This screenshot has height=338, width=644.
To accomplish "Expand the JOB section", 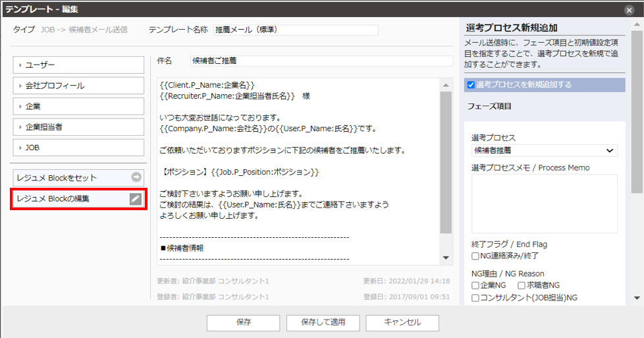I will (x=78, y=148).
